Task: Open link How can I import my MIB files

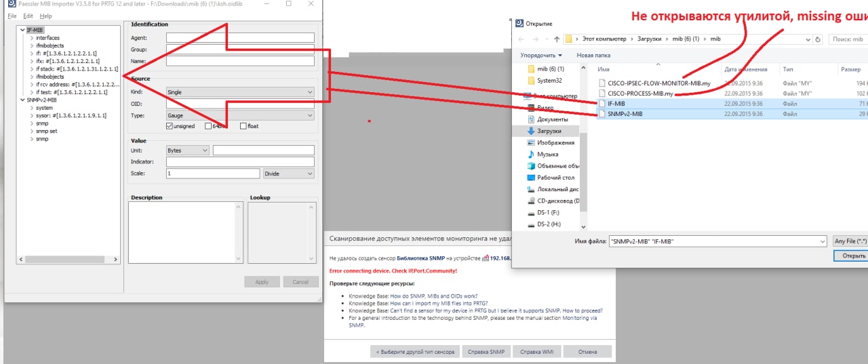Action: coord(439,304)
